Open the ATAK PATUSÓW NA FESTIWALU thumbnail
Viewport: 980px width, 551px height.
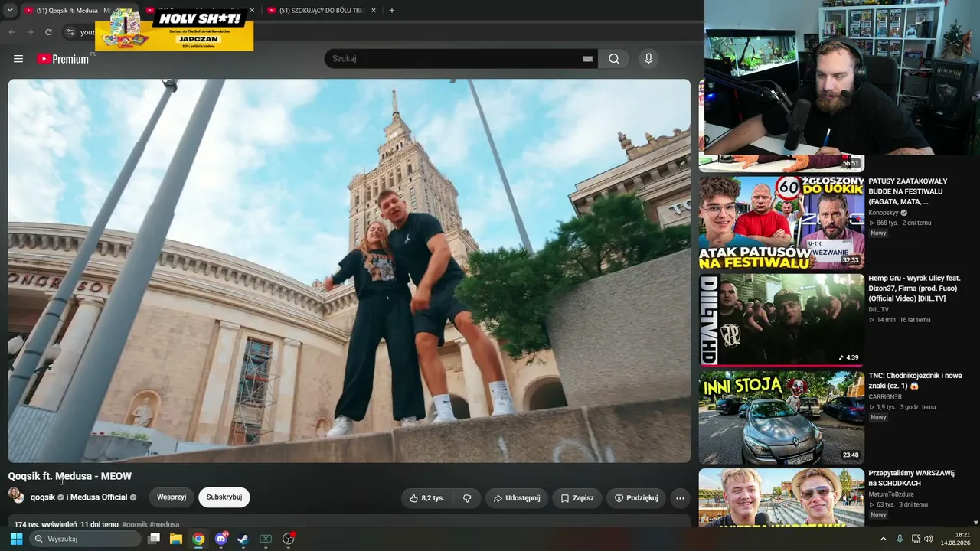coord(781,223)
